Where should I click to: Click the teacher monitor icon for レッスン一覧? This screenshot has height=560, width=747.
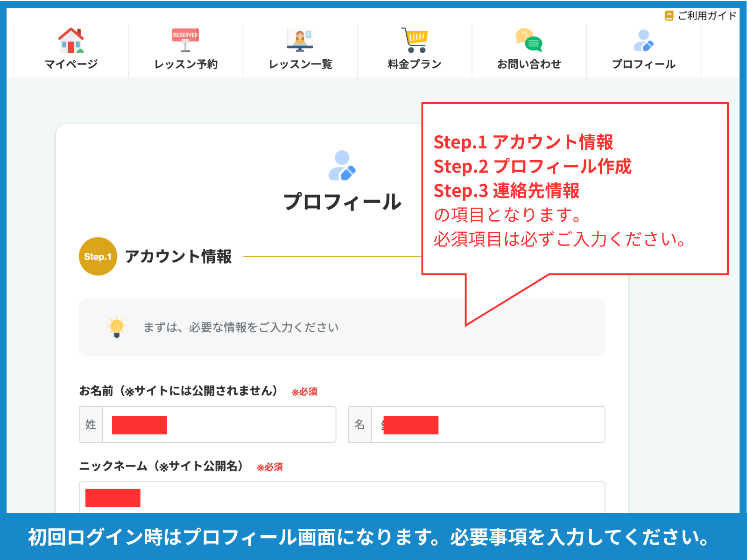300,40
